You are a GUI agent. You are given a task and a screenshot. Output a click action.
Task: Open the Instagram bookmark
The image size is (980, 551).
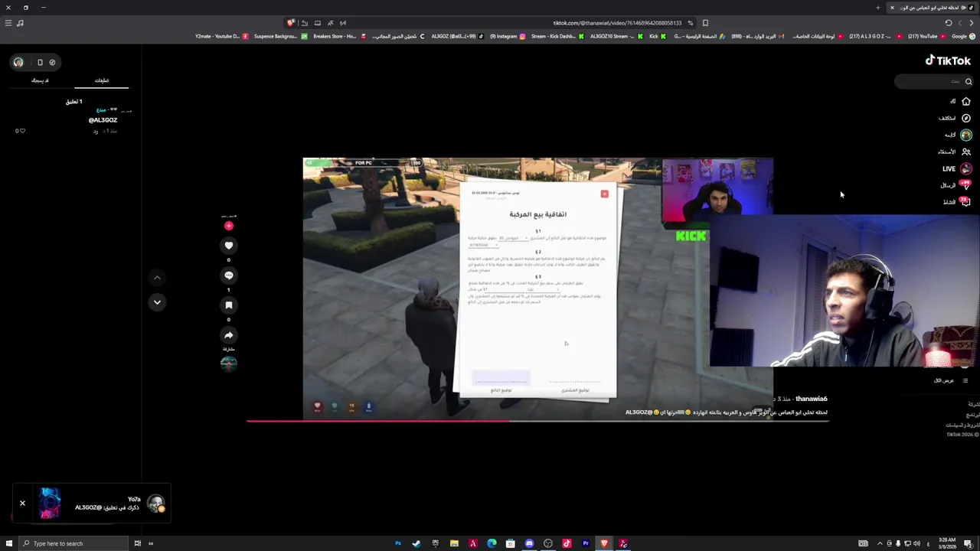(508, 36)
